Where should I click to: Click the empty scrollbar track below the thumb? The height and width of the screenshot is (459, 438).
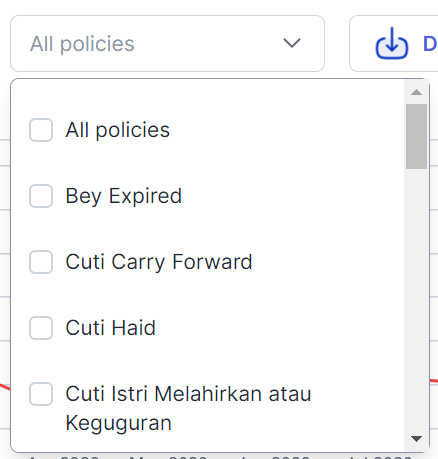click(x=416, y=300)
